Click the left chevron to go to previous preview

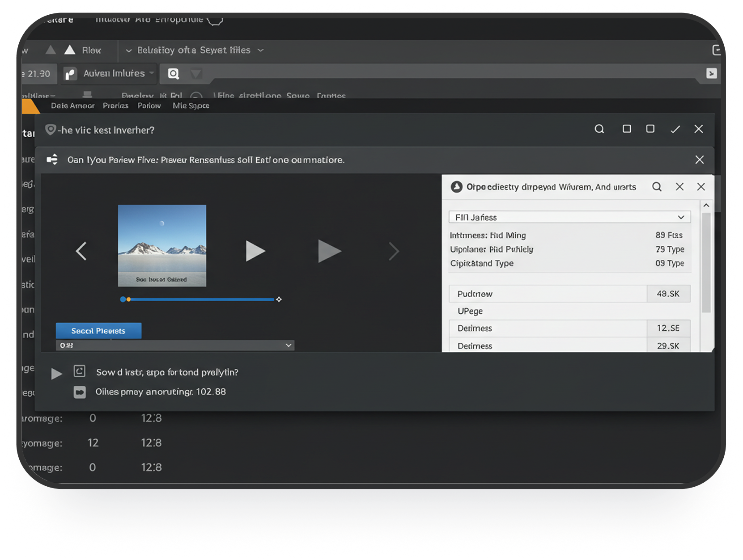[x=81, y=251]
